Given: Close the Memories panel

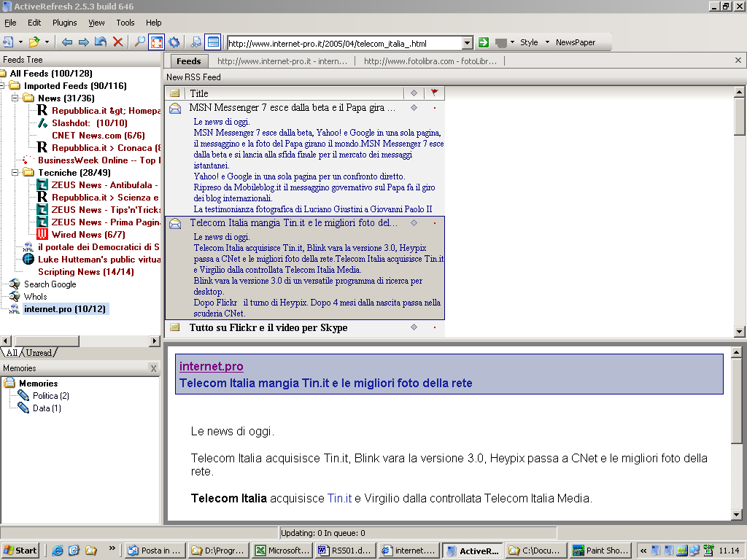Looking at the screenshot, I should click(153, 368).
